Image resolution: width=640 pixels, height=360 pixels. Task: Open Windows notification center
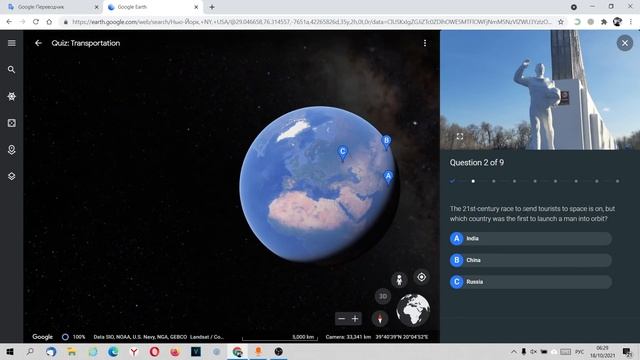pos(627,351)
